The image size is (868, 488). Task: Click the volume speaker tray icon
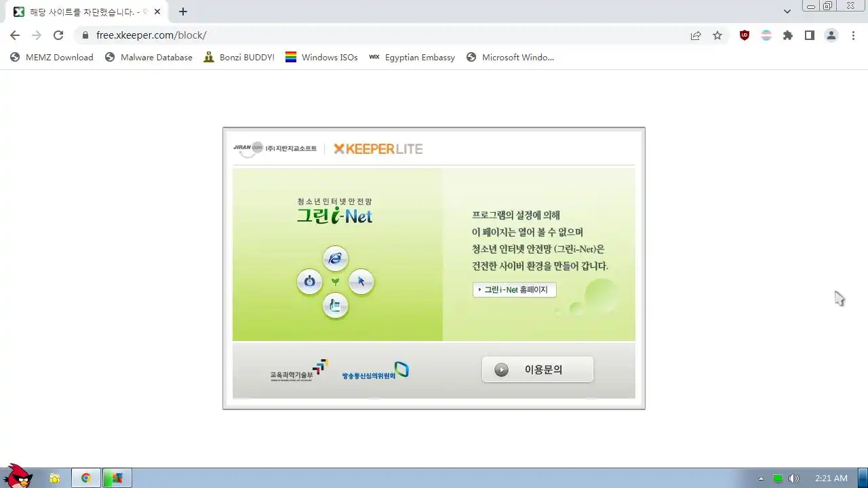794,479
